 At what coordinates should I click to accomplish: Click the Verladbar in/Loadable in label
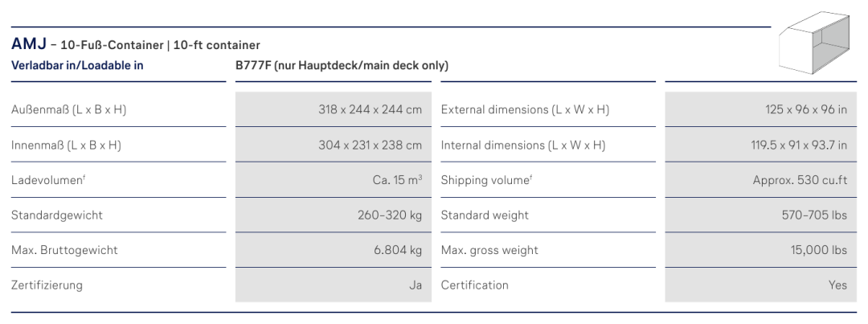(x=77, y=65)
